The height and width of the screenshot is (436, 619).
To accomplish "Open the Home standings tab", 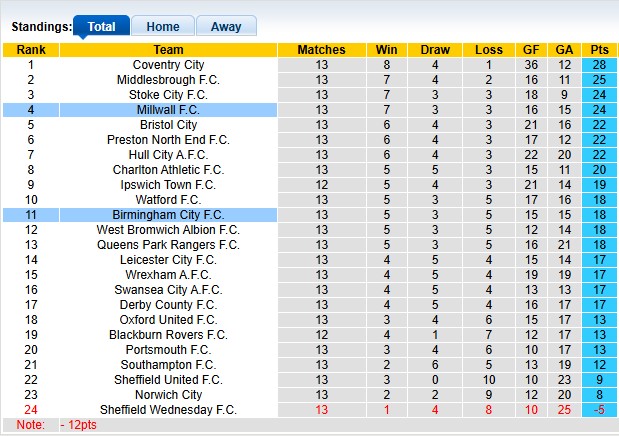I will tap(162, 27).
